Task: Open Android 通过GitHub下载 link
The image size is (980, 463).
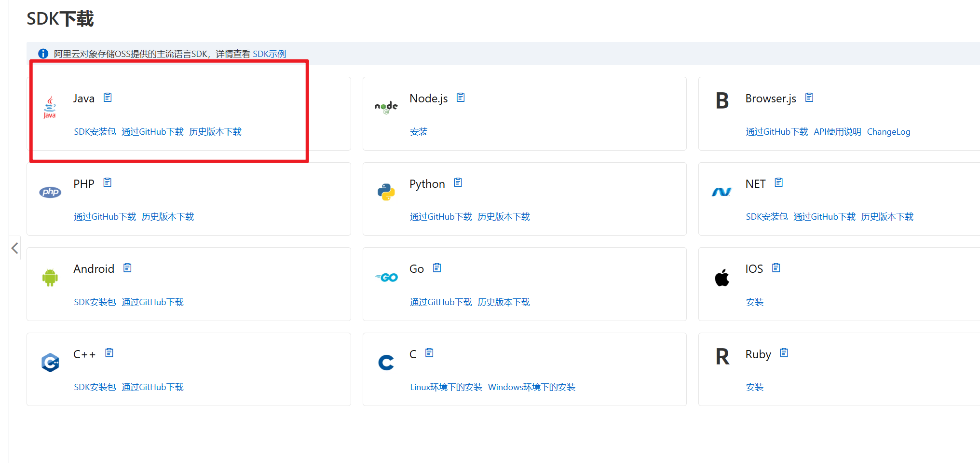Action: (153, 302)
